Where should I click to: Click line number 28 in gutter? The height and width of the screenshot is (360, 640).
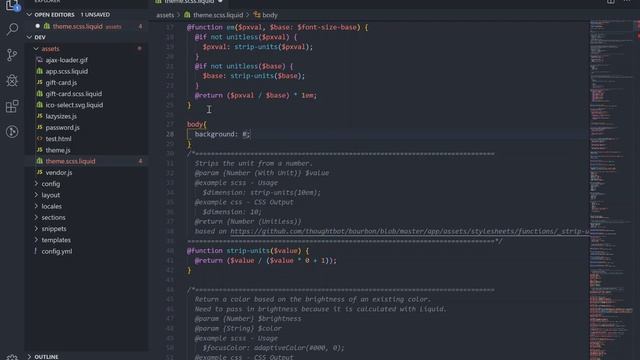[170, 134]
